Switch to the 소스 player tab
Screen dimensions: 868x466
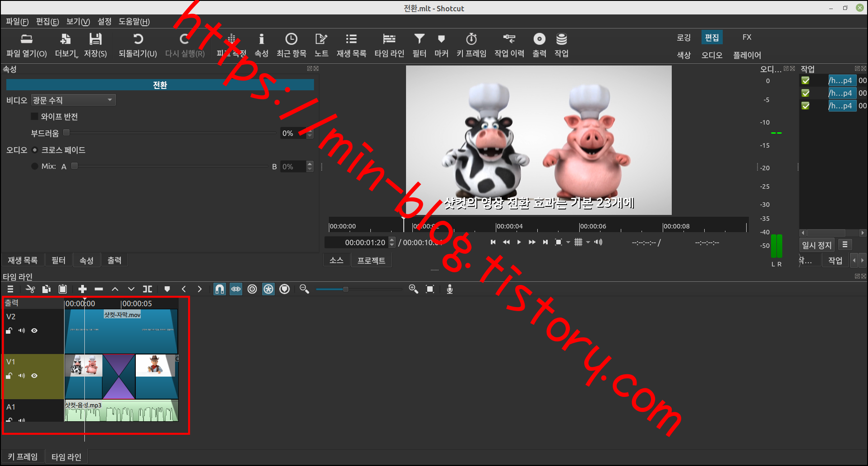coord(337,261)
